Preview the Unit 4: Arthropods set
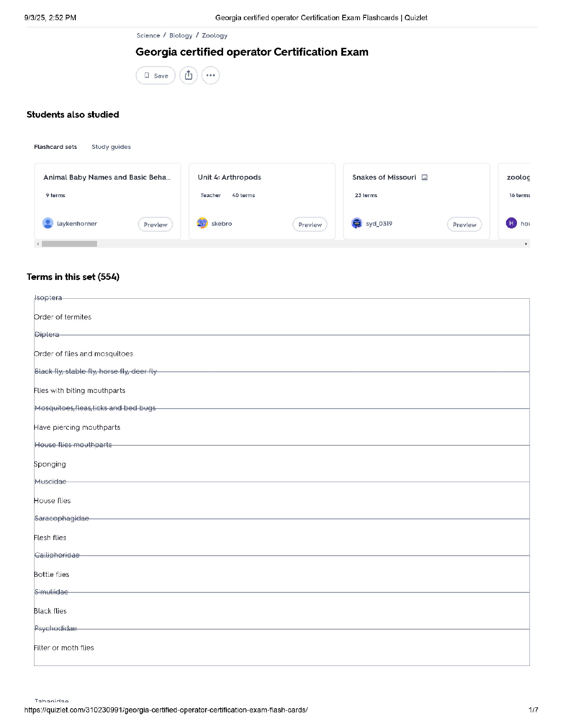 (310, 225)
